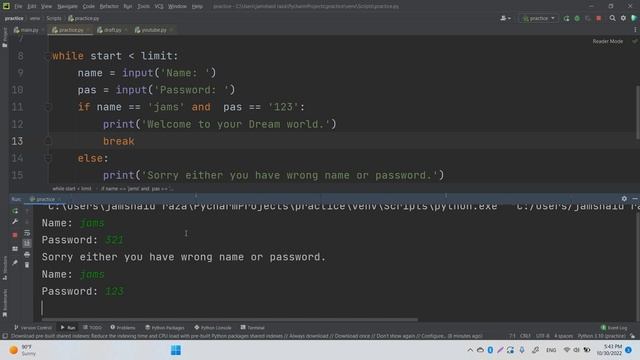The image size is (640, 360).
Task: Open the Refactor menu
Action: (x=109, y=7)
